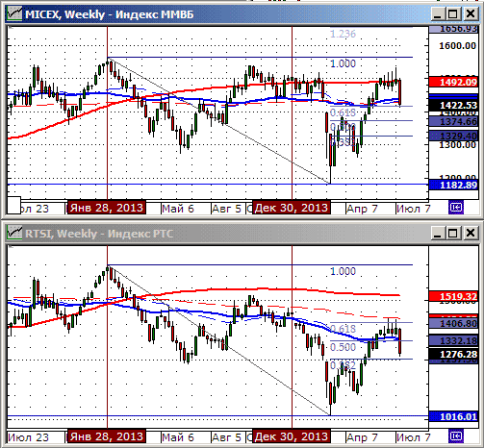Viewport: 484px width, 448px height.
Task: Click the 1374.66 Fibonacci level label
Action: pyautogui.click(x=453, y=121)
